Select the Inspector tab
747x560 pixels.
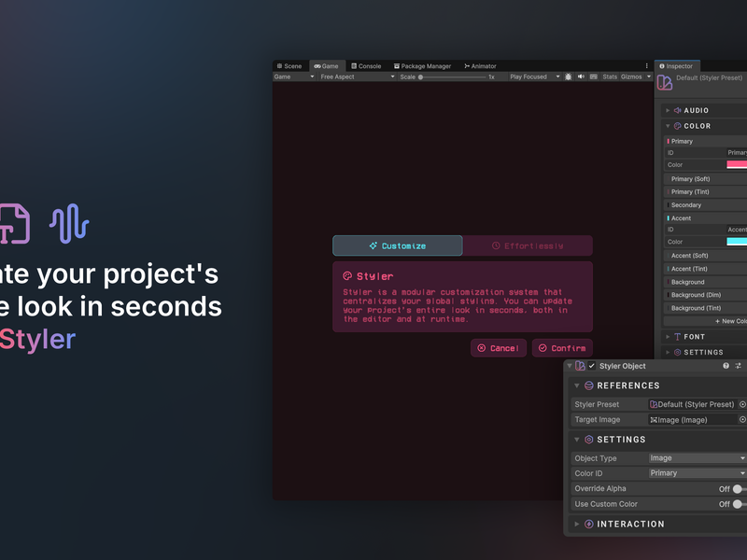click(x=676, y=66)
